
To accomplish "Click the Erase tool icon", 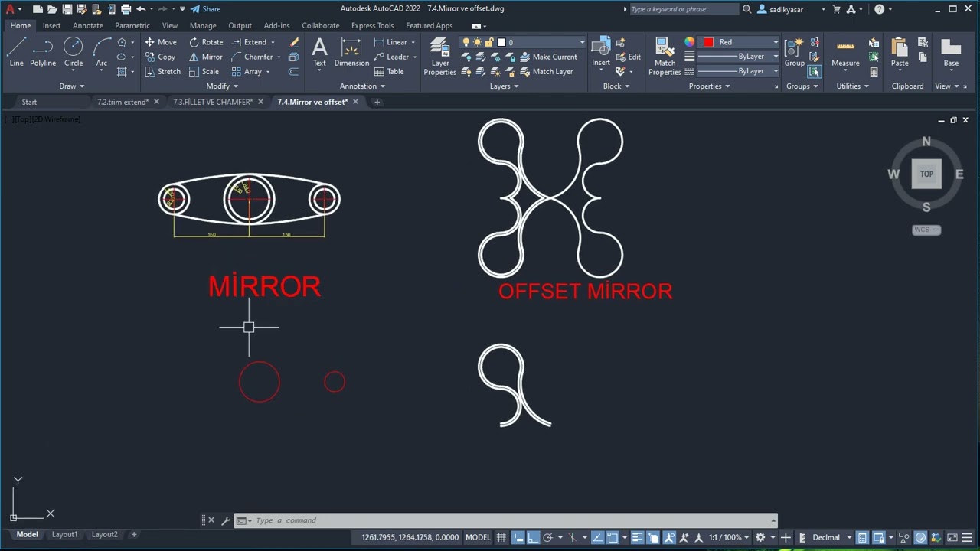I will tap(294, 42).
